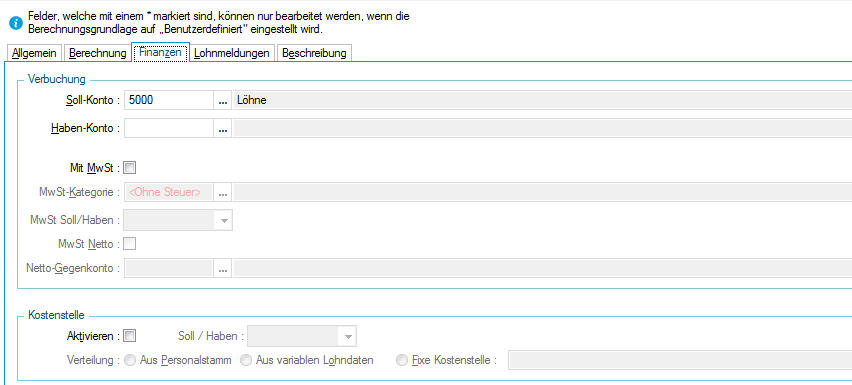Image resolution: width=852 pixels, height=385 pixels.
Task: Toggle the MwSt Netto checkbox
Action: (130, 244)
